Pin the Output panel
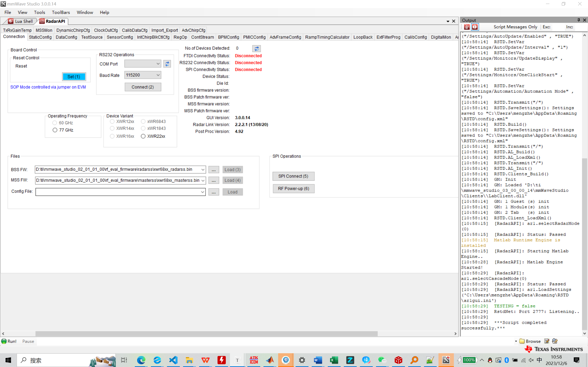 pyautogui.click(x=579, y=20)
